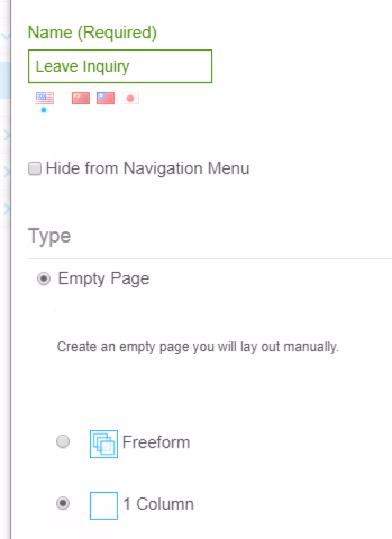Image resolution: width=392 pixels, height=539 pixels.
Task: Click the 1 Column label text
Action: pyautogui.click(x=158, y=504)
